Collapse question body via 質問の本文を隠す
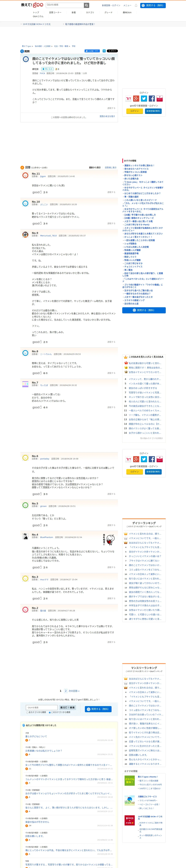The height and width of the screenshot is (868, 186). [107, 116]
